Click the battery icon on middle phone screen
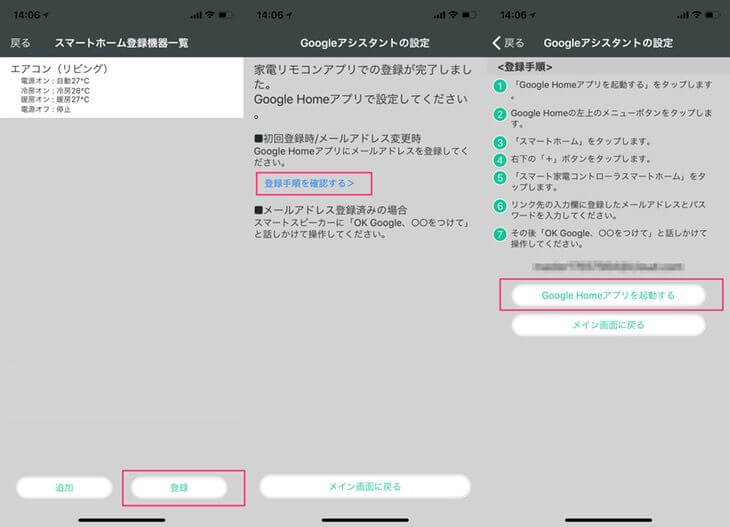This screenshot has height=527, width=730. click(x=469, y=15)
